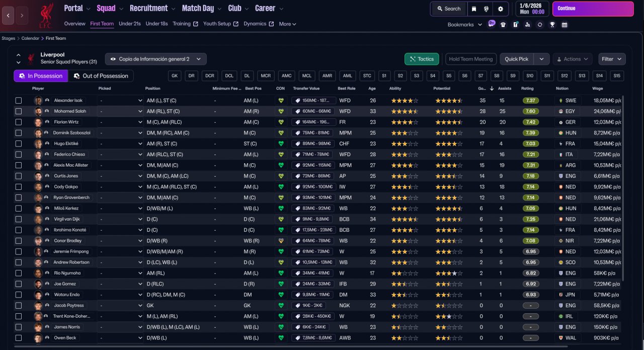This screenshot has width=644, height=350.
Task: Click the world globe icon in top bar
Action: (x=487, y=9)
